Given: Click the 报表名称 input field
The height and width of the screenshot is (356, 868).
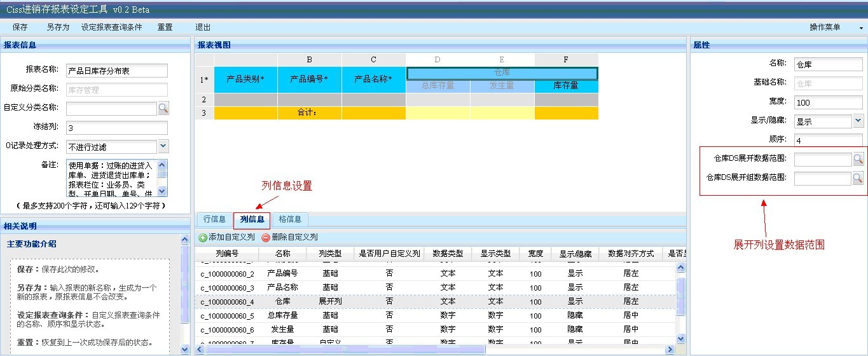Looking at the screenshot, I should click(x=116, y=71).
